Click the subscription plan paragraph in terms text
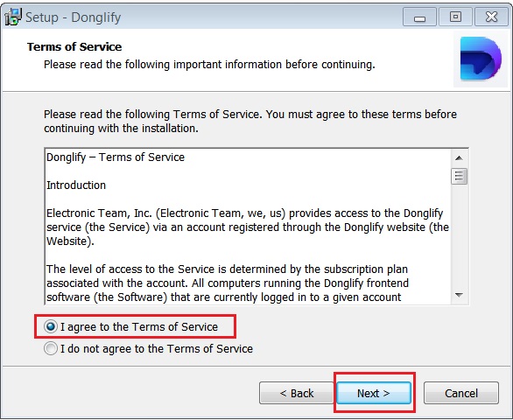This screenshot has height=420, width=513. pyautogui.click(x=228, y=283)
